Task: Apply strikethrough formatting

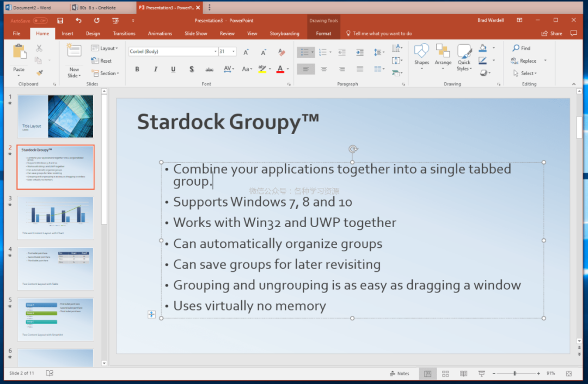Action: click(209, 69)
